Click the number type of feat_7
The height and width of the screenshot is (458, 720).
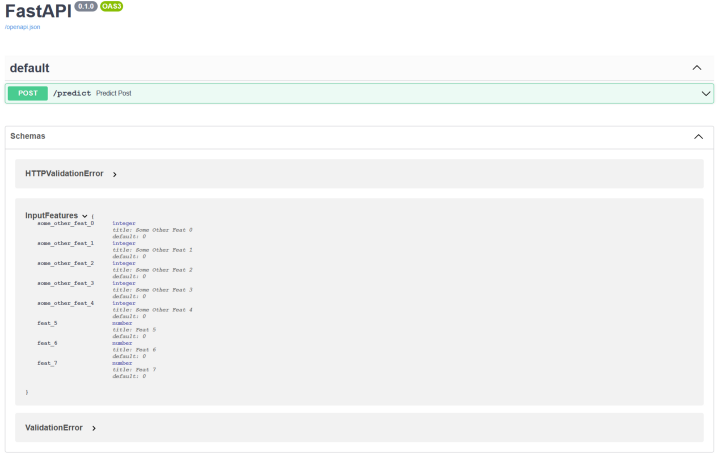(122, 363)
